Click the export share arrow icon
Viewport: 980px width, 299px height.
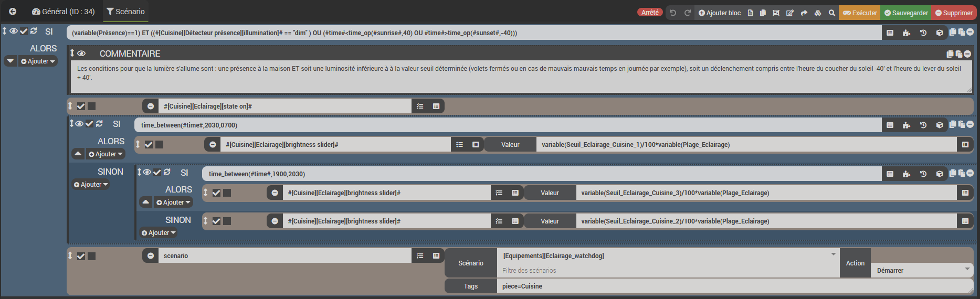[x=804, y=13]
